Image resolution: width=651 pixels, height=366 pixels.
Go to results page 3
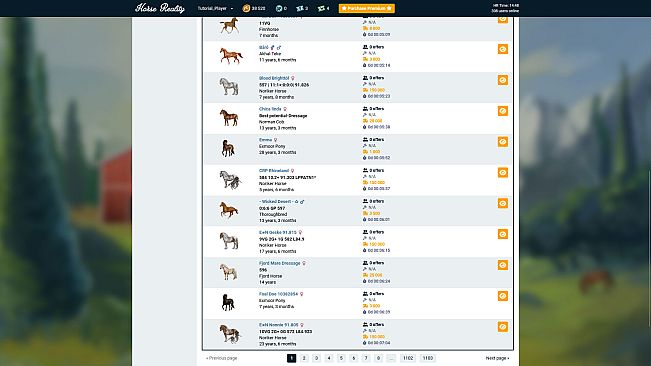(x=316, y=358)
